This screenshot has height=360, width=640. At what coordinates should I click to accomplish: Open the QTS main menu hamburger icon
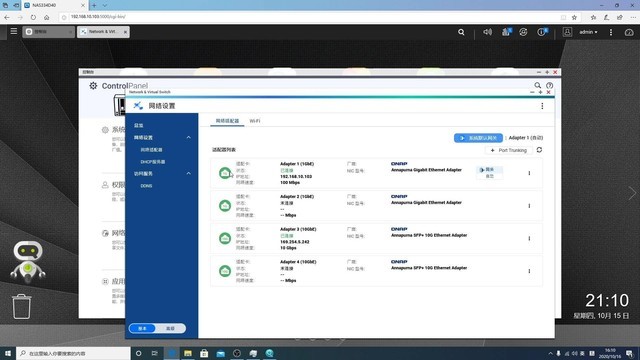tap(13, 31)
